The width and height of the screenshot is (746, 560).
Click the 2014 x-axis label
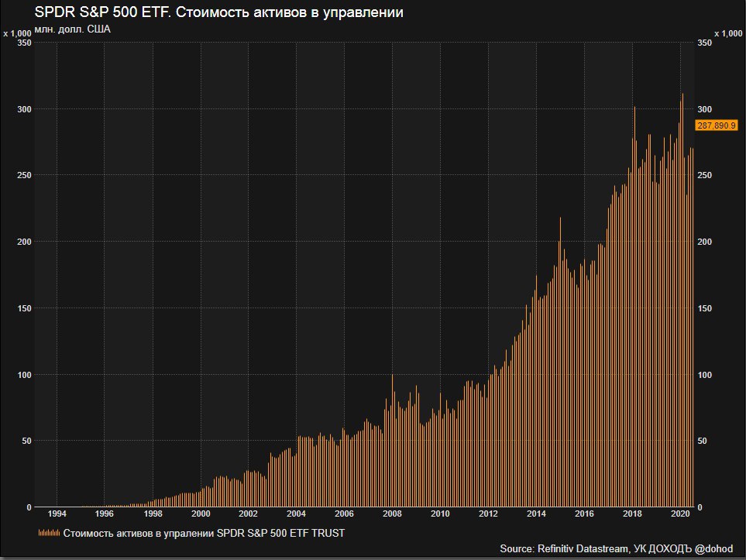point(536,514)
